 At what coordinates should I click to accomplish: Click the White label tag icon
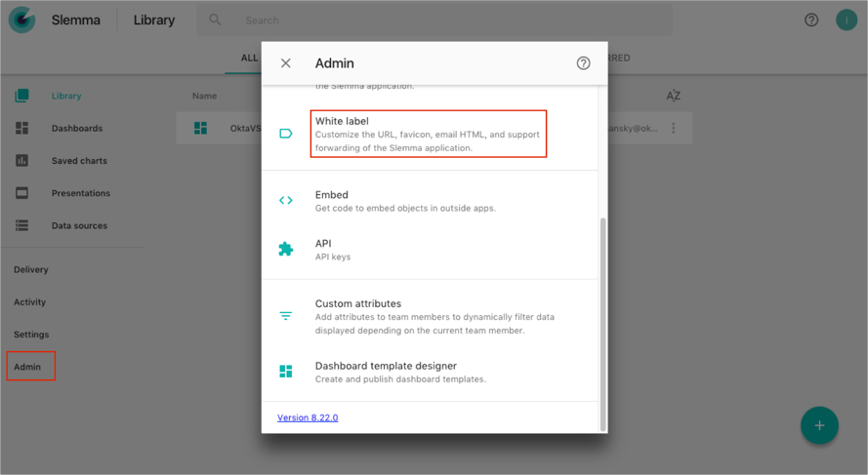pos(286,134)
